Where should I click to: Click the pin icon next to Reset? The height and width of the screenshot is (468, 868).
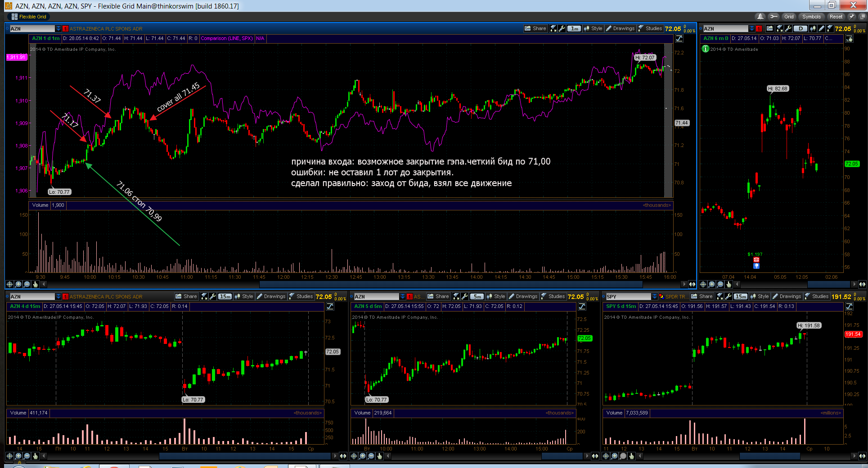(852, 17)
